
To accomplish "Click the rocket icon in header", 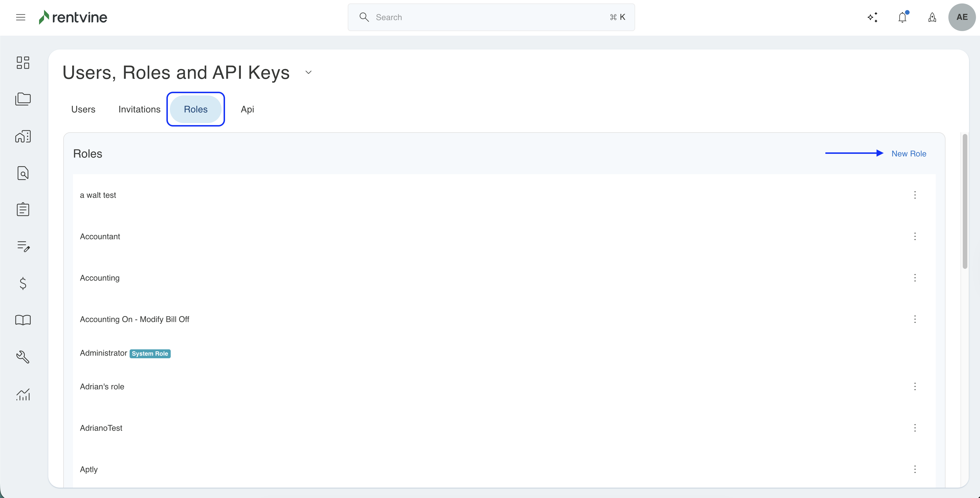I will (932, 17).
